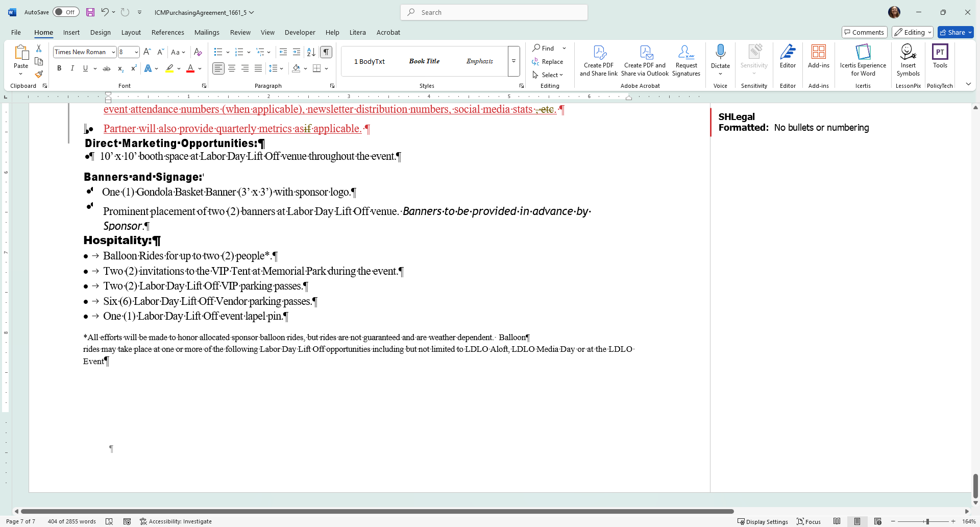The height and width of the screenshot is (527, 980).
Task: Open the Comments pane
Action: click(x=864, y=32)
